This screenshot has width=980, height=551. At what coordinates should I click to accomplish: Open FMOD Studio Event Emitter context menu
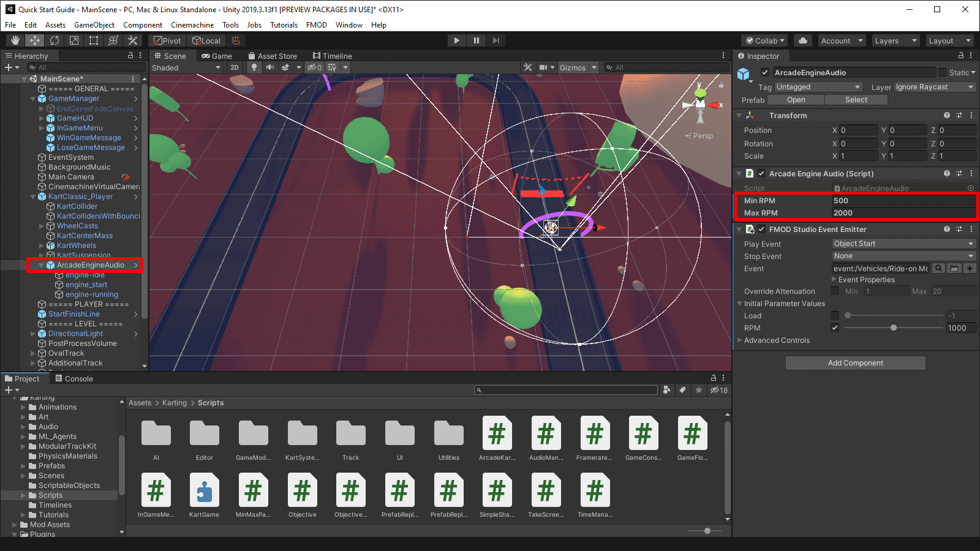click(971, 229)
